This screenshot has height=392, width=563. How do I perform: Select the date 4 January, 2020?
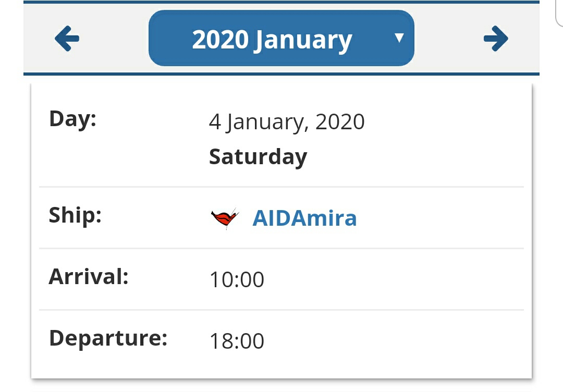point(287,122)
